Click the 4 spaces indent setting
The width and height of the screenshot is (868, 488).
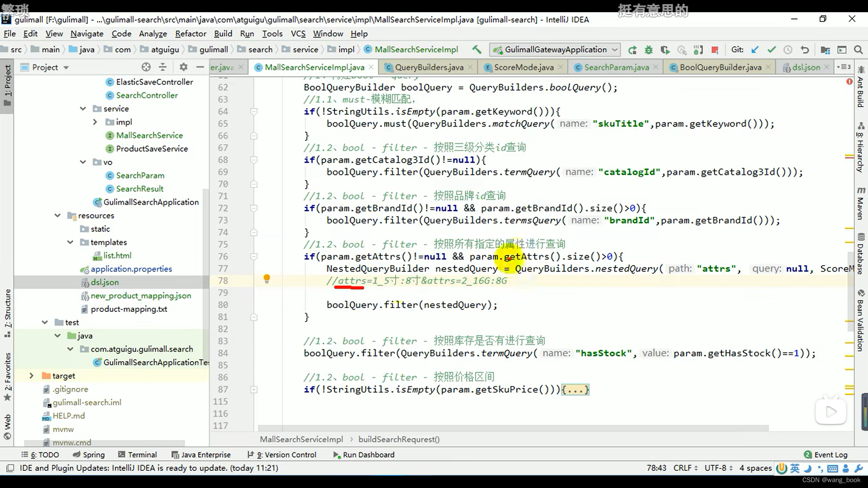755,468
